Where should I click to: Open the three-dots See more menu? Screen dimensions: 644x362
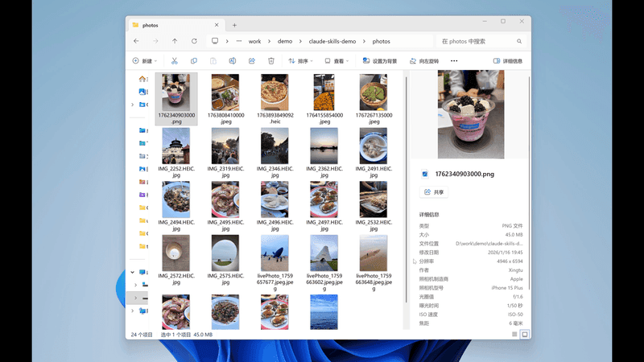454,61
